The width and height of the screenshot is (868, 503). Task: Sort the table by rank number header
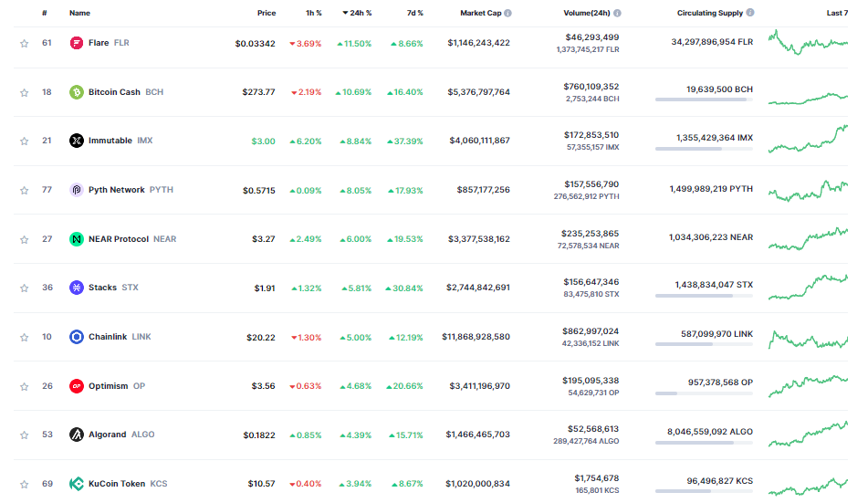pyautogui.click(x=45, y=13)
